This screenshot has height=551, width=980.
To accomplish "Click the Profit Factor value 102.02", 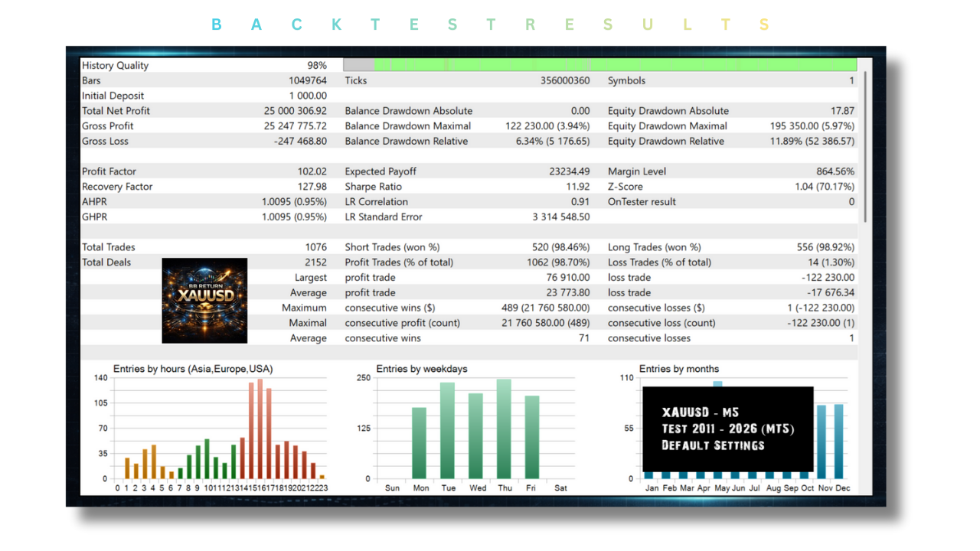I will click(x=312, y=171).
